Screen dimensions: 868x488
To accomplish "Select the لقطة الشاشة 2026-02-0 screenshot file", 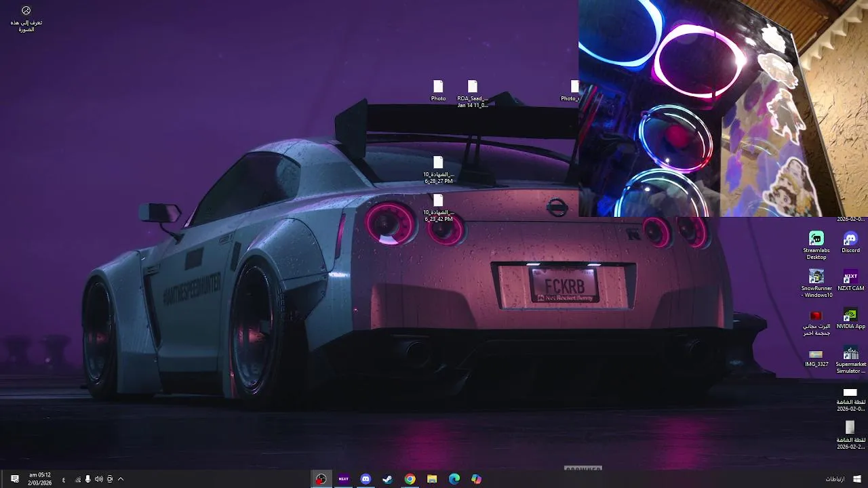I will point(850,399).
